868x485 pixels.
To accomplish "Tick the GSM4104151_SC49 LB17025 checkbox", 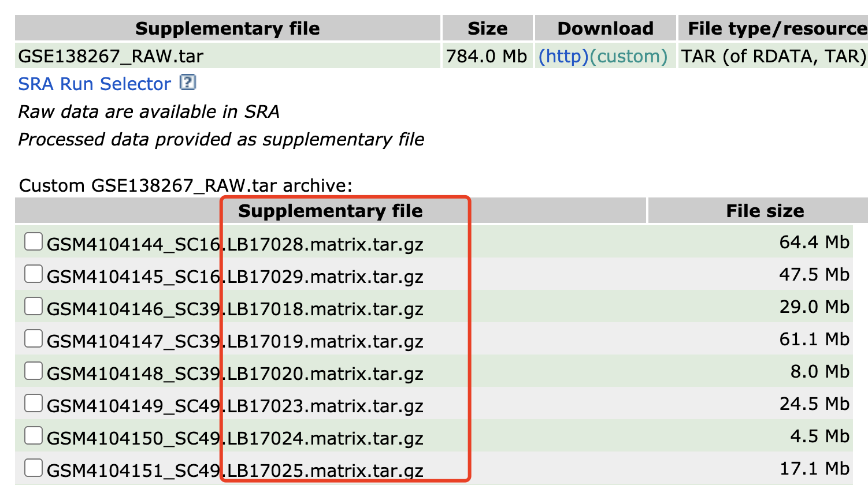I will [x=34, y=468].
